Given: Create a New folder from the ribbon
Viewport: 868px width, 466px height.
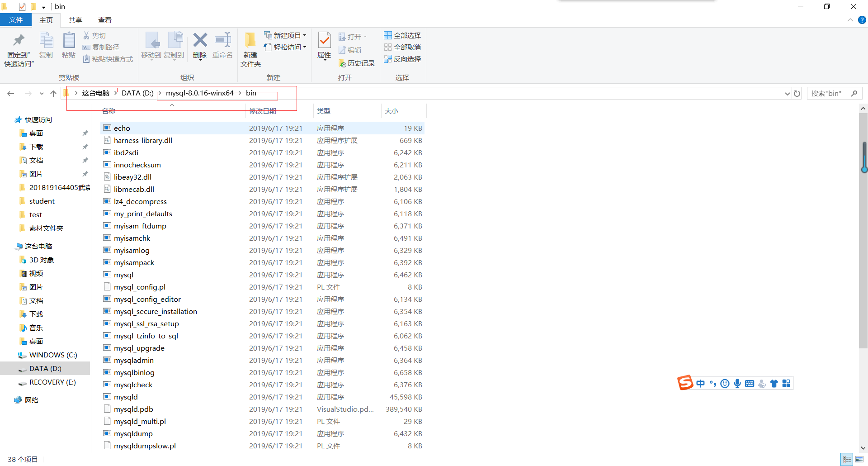Looking at the screenshot, I should (250, 50).
